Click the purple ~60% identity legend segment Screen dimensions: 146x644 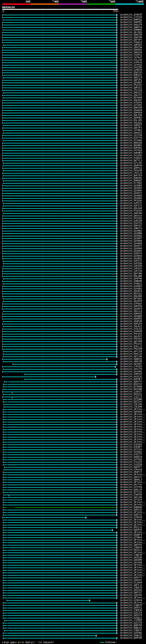click(x=73, y=4)
